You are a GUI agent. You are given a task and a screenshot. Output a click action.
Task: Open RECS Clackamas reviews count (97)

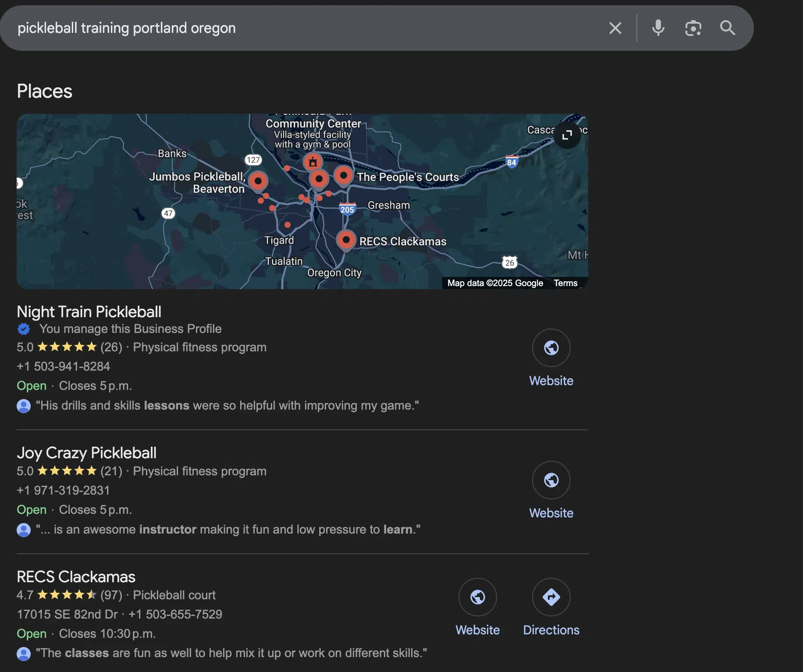coord(111,595)
